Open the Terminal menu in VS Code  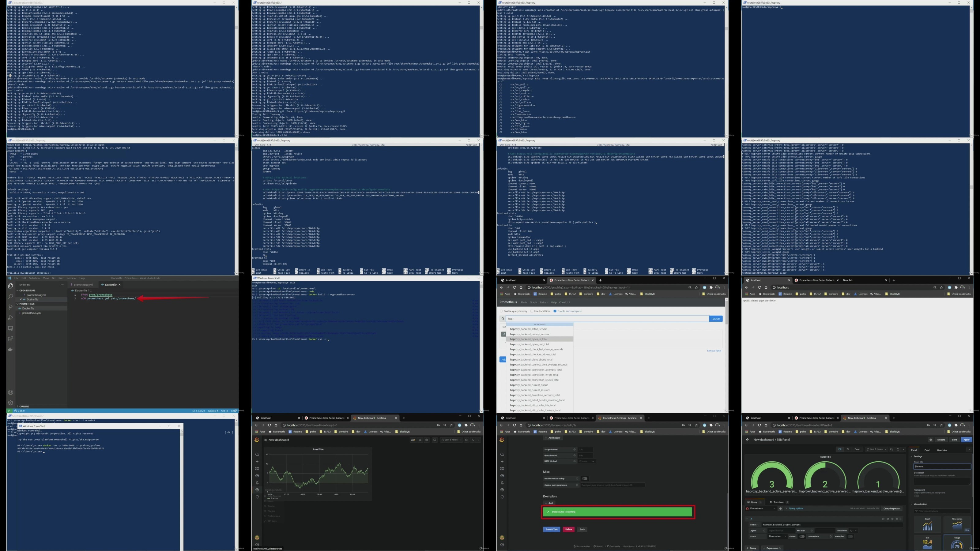tap(71, 278)
